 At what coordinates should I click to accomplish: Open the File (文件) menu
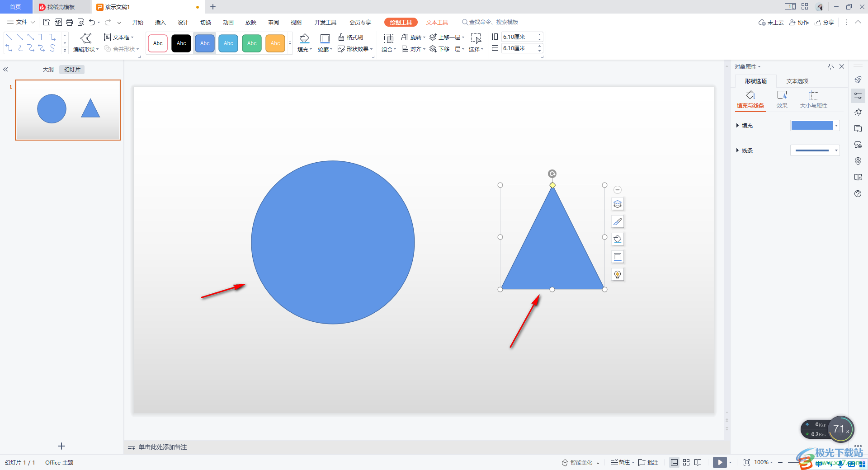pos(21,22)
